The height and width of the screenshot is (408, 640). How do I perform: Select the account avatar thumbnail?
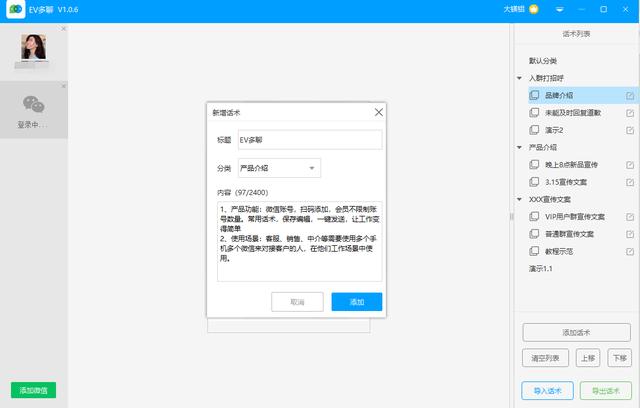pyautogui.click(x=33, y=47)
